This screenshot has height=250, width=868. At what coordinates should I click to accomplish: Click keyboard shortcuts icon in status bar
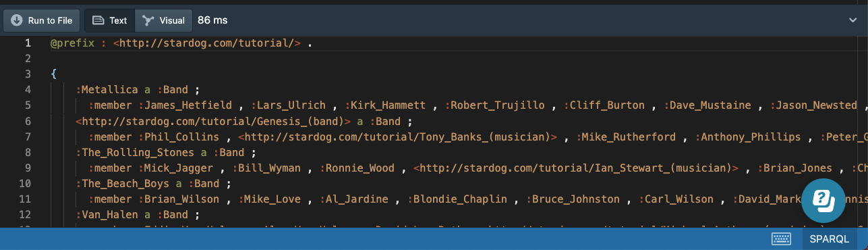pyautogui.click(x=781, y=239)
